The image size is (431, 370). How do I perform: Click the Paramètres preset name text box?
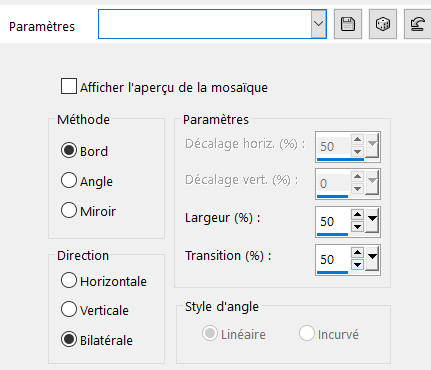(x=205, y=24)
